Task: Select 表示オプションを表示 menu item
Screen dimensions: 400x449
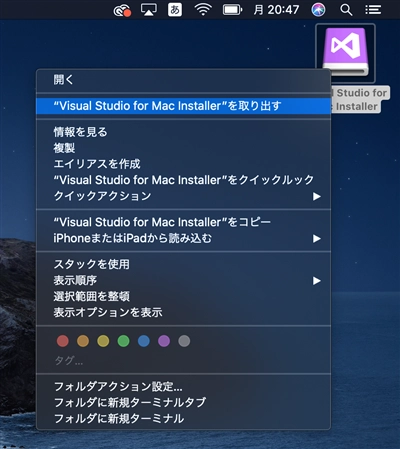Action: point(183,312)
